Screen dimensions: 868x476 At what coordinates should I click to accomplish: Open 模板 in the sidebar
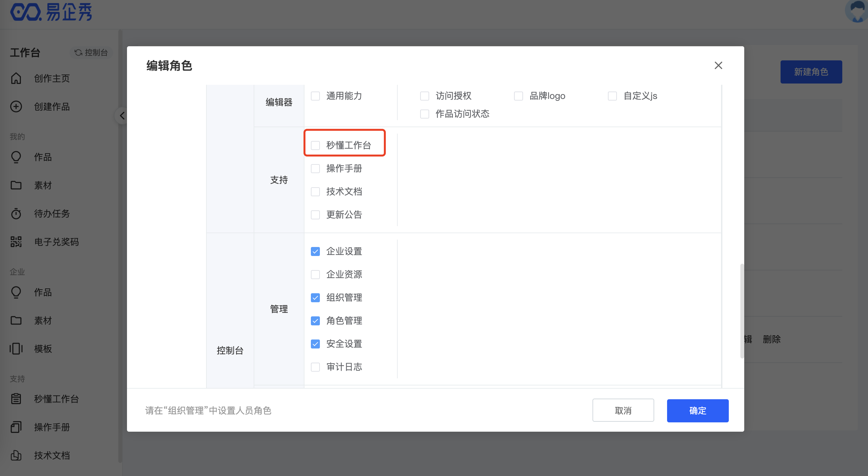43,349
